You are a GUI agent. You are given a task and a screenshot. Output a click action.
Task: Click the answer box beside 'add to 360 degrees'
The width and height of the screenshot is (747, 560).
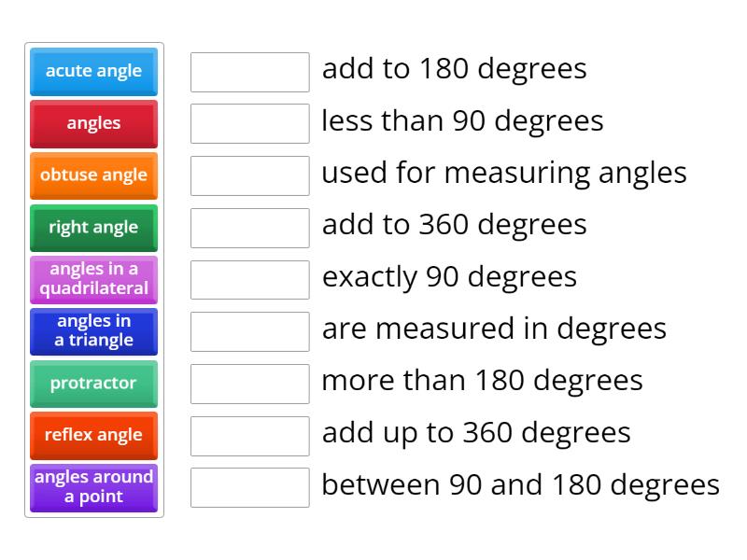[249, 227]
